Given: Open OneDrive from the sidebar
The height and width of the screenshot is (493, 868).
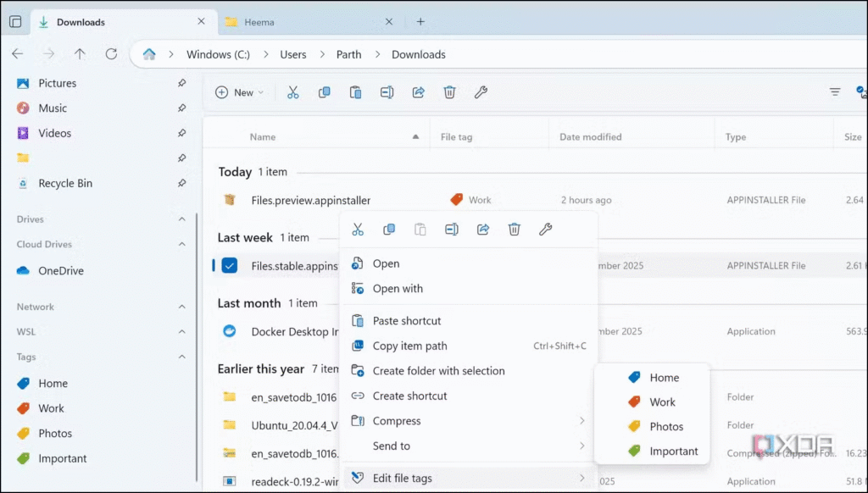Looking at the screenshot, I should [x=60, y=271].
